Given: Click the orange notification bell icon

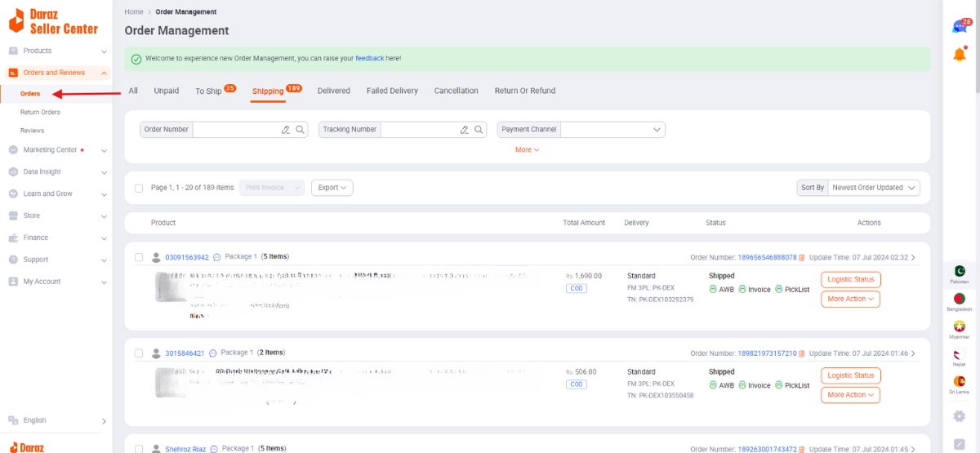Looking at the screenshot, I should (x=960, y=55).
